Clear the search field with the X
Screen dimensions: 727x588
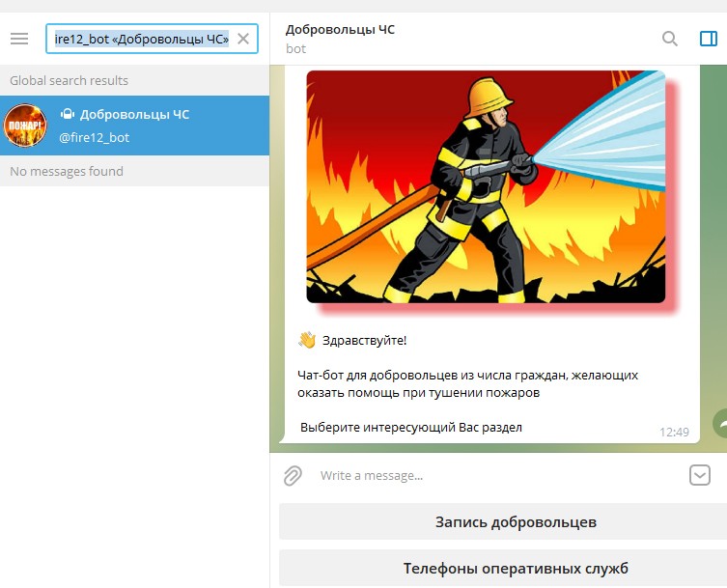coord(243,39)
